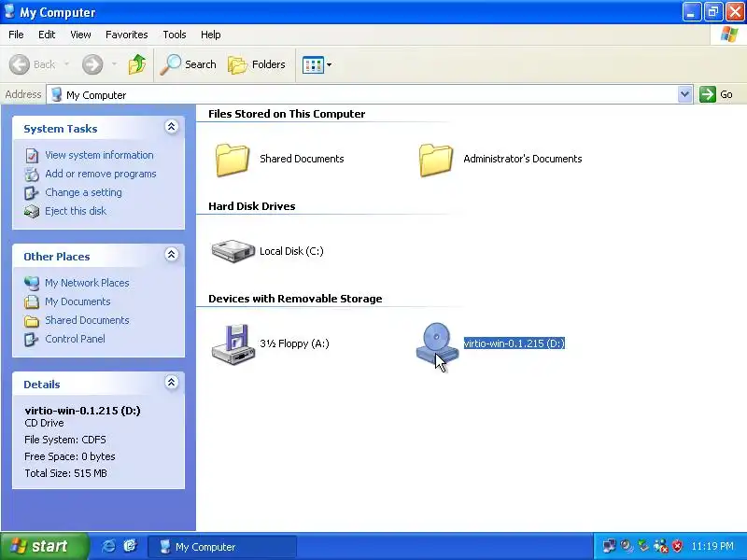The height and width of the screenshot is (560, 747).
Task: Select the Local Disk (C:) drive icon
Action: point(233,251)
